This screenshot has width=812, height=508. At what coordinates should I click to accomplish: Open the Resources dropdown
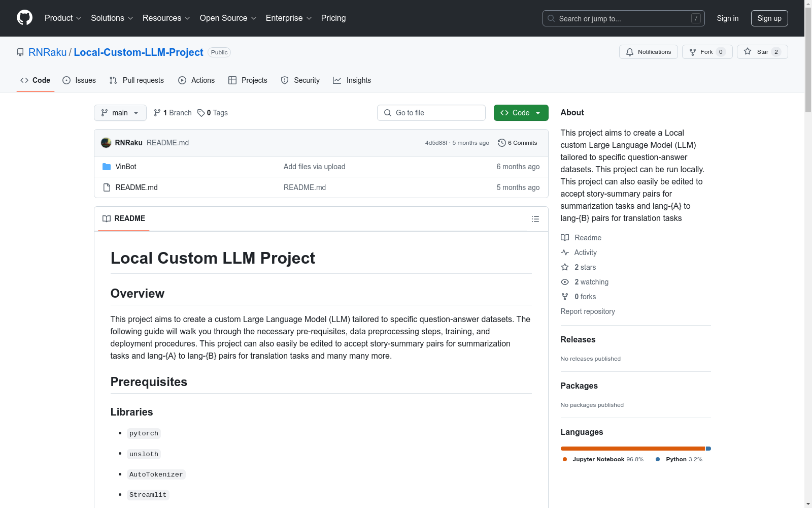[166, 18]
